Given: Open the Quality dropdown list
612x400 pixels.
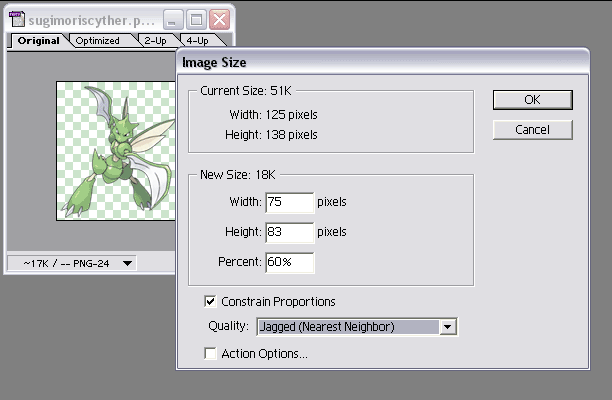Looking at the screenshot, I should (448, 327).
